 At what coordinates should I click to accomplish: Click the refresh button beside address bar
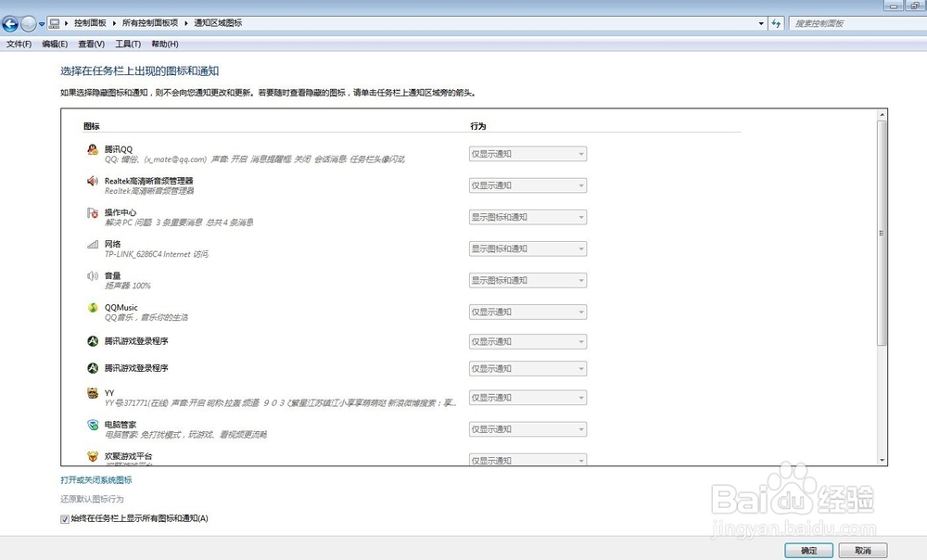click(x=776, y=23)
